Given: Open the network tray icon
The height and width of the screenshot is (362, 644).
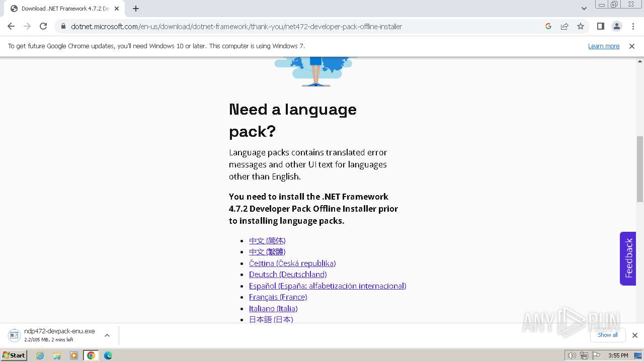Looking at the screenshot, I should coord(584,355).
